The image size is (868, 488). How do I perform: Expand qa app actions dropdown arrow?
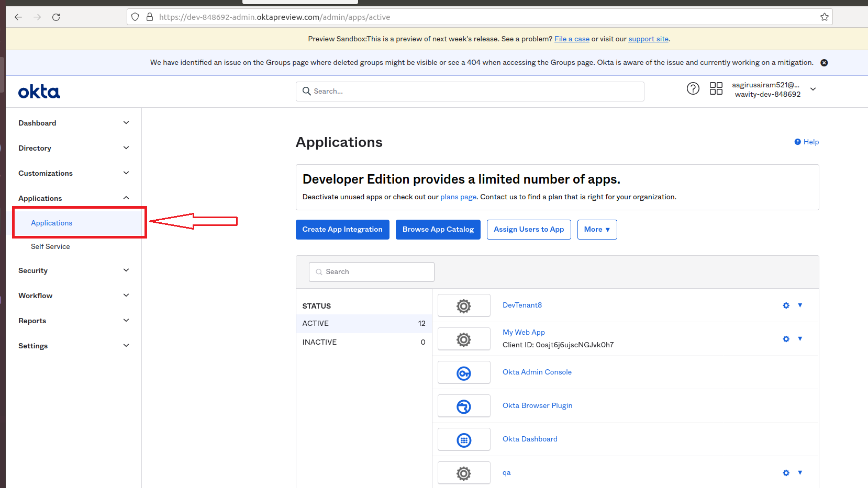800,472
